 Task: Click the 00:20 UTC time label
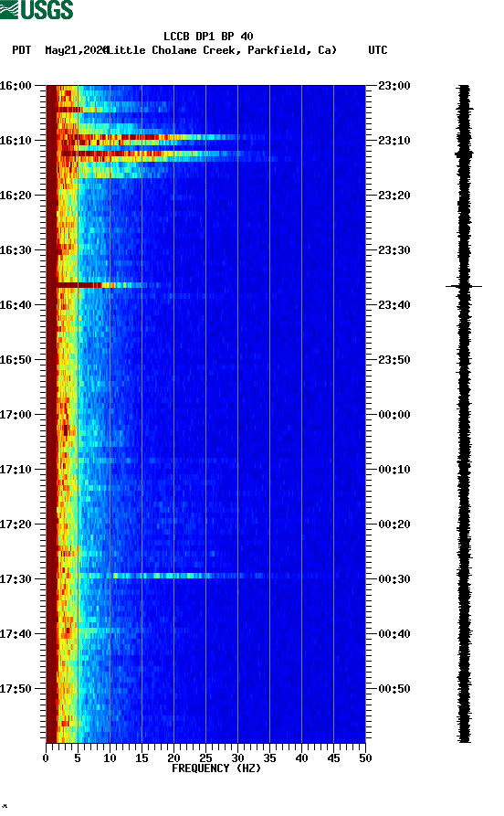pyautogui.click(x=394, y=525)
